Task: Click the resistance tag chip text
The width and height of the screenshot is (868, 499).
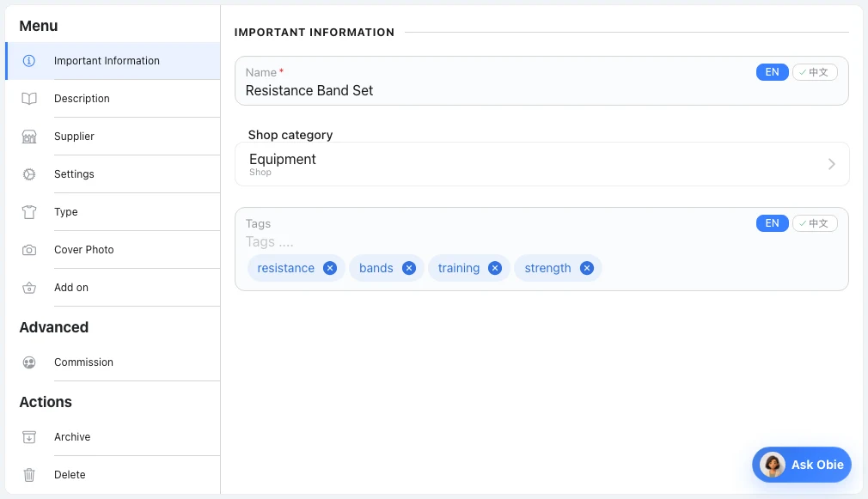Action: coord(285,268)
